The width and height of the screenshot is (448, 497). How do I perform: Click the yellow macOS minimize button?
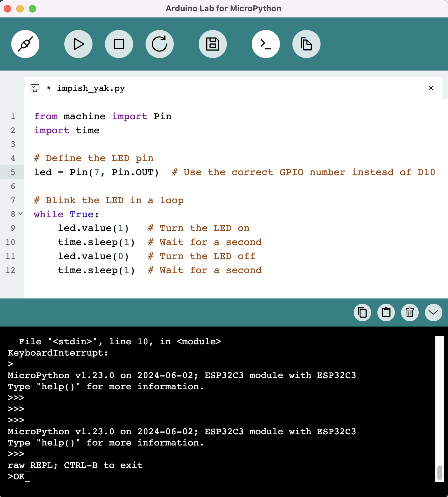(x=20, y=9)
